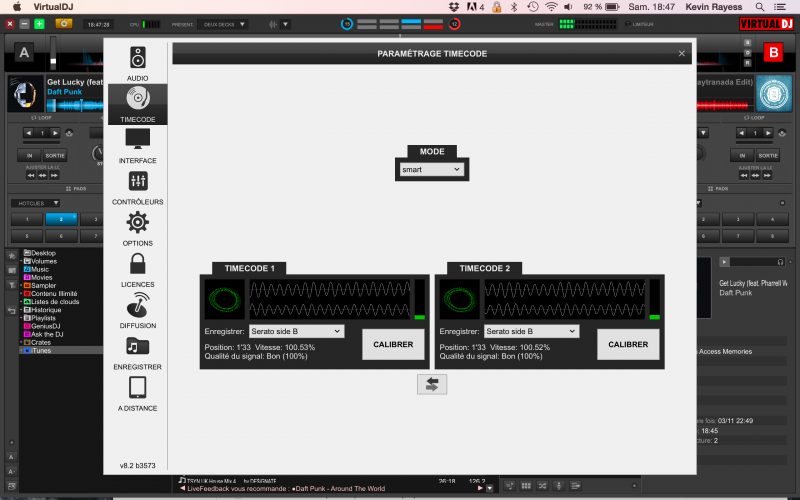Screen dimensions: 800x500
Task: Open the Licences padlock section
Action: [x=137, y=270]
